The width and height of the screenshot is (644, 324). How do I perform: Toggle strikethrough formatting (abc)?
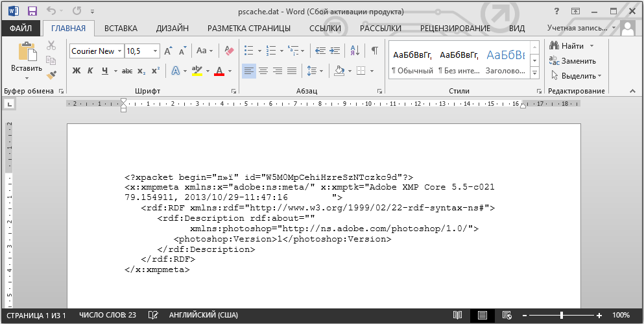click(x=127, y=71)
